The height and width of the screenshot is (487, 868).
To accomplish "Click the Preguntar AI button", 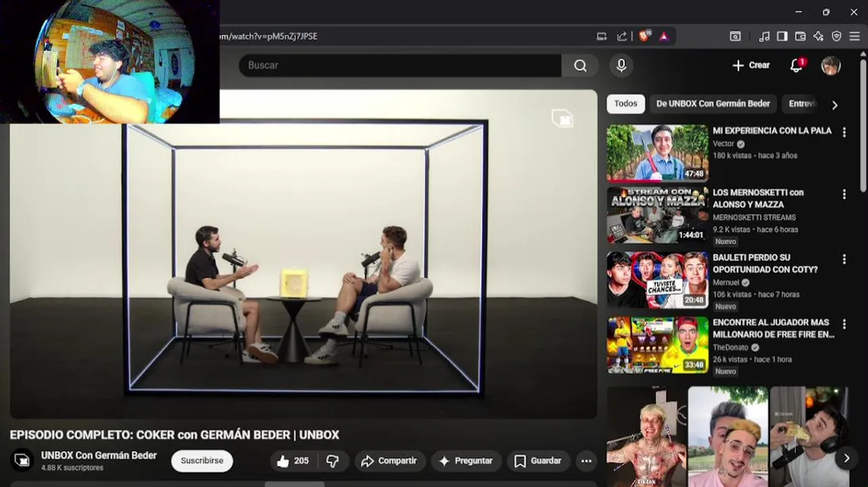I will point(466,461).
